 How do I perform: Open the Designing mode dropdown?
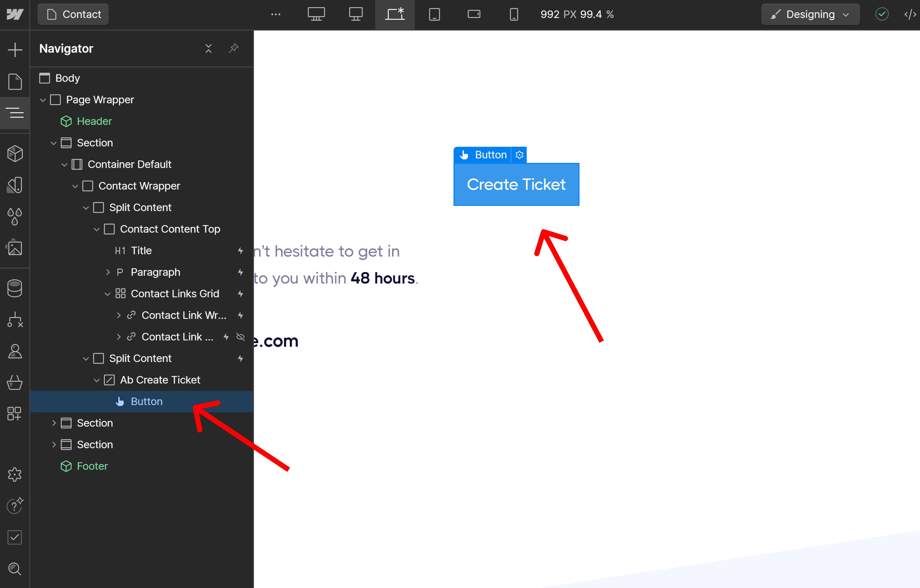point(810,14)
